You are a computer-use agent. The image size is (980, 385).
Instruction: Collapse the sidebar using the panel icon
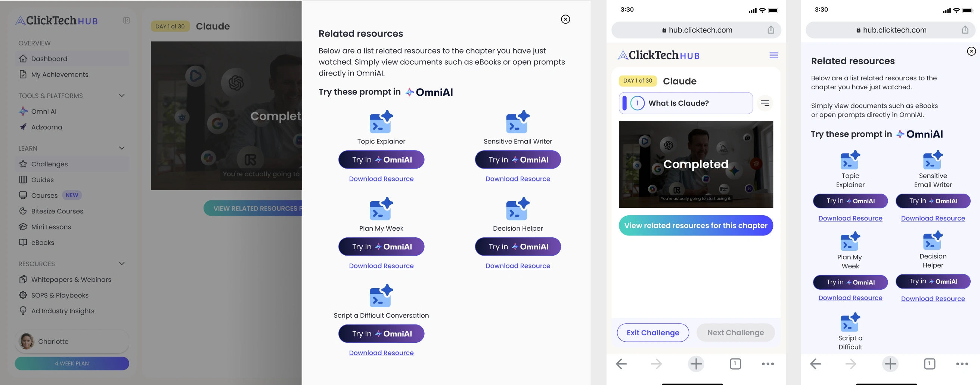[x=126, y=21]
